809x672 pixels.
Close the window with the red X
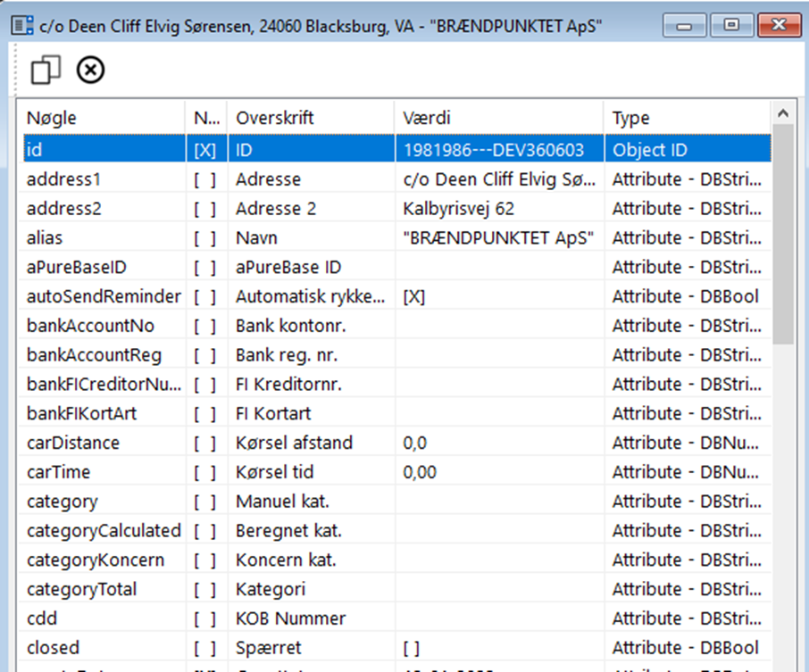click(x=779, y=25)
